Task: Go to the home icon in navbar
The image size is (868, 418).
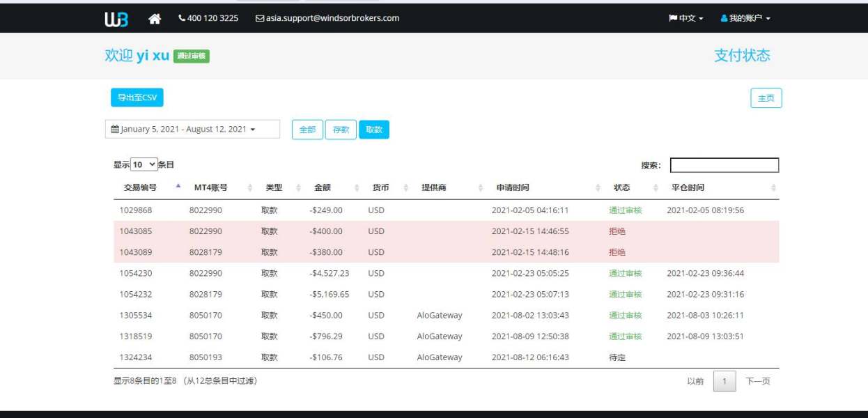Action: coord(155,19)
